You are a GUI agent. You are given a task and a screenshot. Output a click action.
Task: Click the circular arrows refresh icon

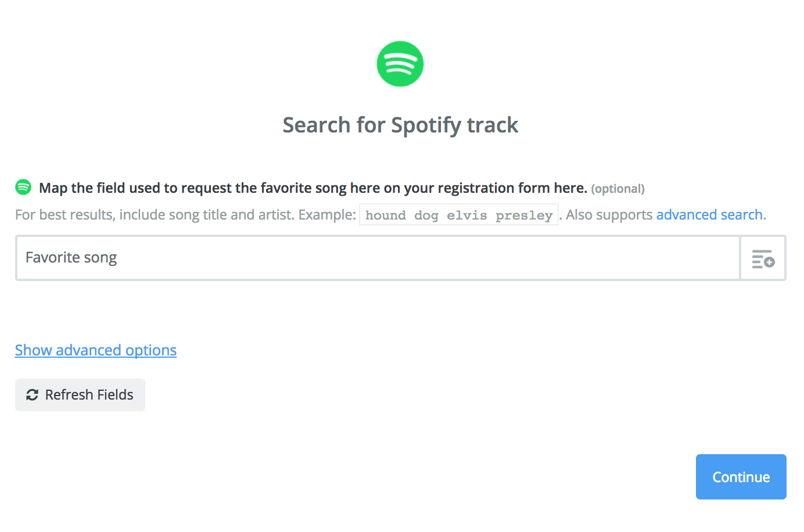click(33, 395)
